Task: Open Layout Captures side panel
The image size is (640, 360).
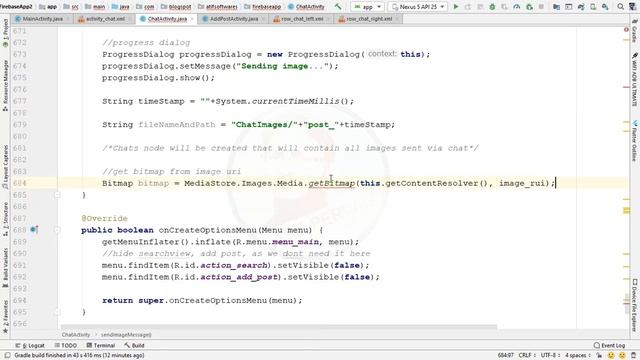Action: tap(5, 167)
